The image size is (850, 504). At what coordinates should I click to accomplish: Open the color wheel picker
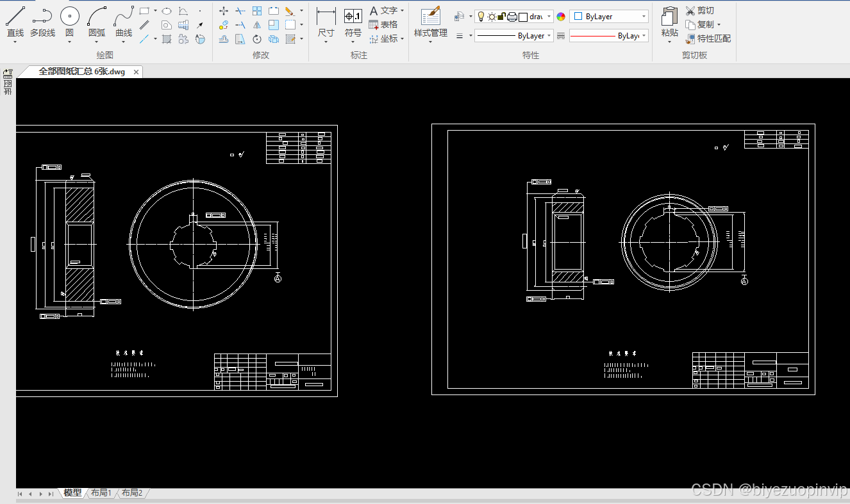coord(561,17)
